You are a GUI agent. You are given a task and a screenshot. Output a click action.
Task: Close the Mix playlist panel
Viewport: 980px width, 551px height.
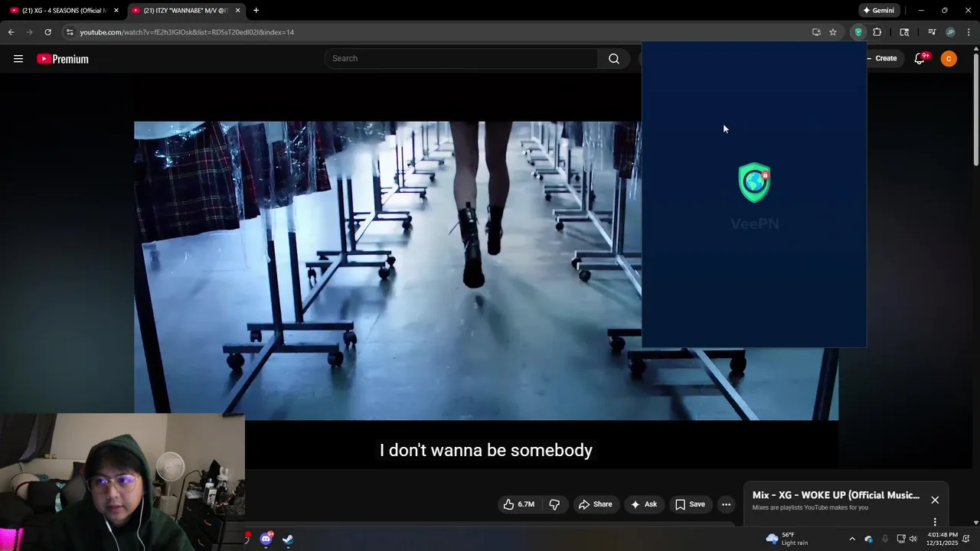[935, 500]
